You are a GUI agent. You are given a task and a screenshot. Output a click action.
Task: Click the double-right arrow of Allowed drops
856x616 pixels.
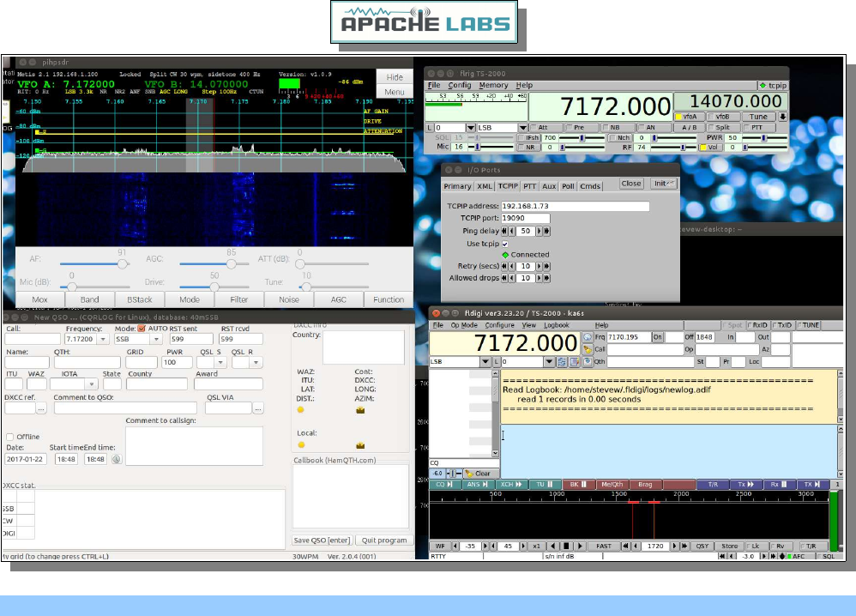click(546, 278)
